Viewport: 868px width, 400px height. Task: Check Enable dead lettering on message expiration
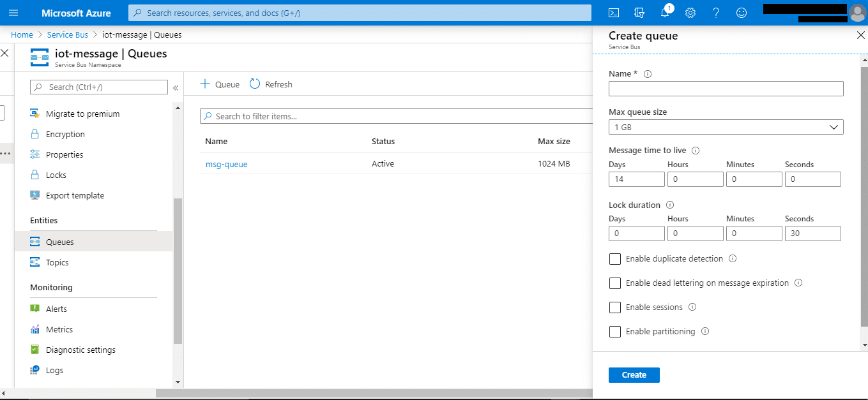[615, 283]
